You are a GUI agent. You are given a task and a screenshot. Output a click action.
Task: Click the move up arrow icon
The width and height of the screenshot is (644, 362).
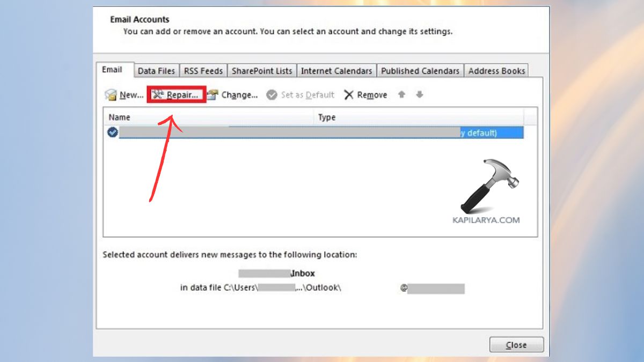click(x=401, y=94)
